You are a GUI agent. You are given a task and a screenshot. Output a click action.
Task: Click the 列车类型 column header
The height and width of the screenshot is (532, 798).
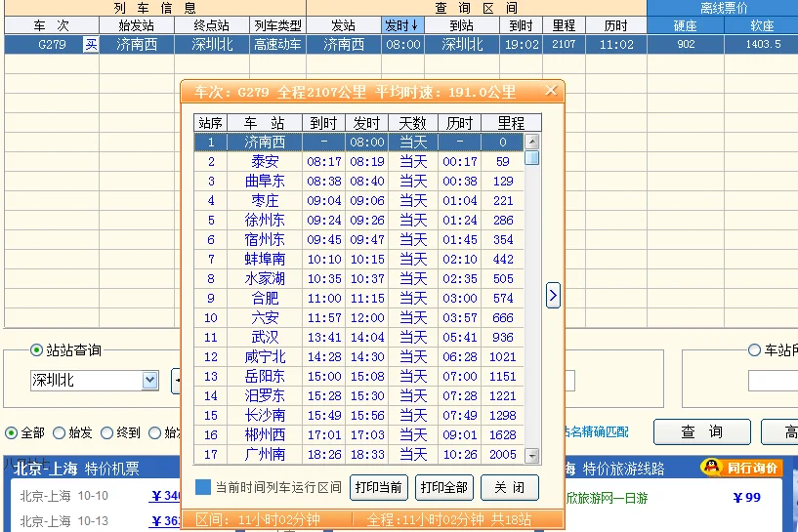[x=277, y=25]
